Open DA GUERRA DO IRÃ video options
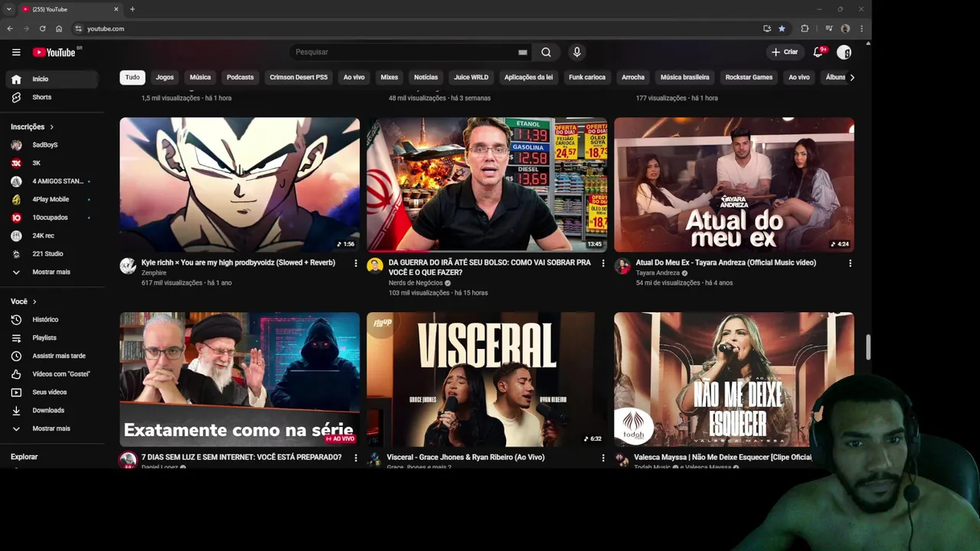This screenshot has height=551, width=980. pos(603,263)
